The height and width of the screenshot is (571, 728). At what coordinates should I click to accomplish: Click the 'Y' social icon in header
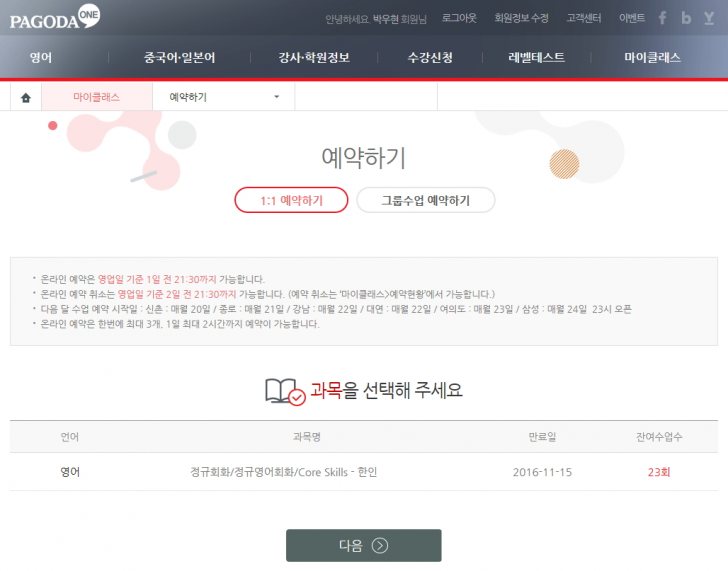tap(709, 18)
